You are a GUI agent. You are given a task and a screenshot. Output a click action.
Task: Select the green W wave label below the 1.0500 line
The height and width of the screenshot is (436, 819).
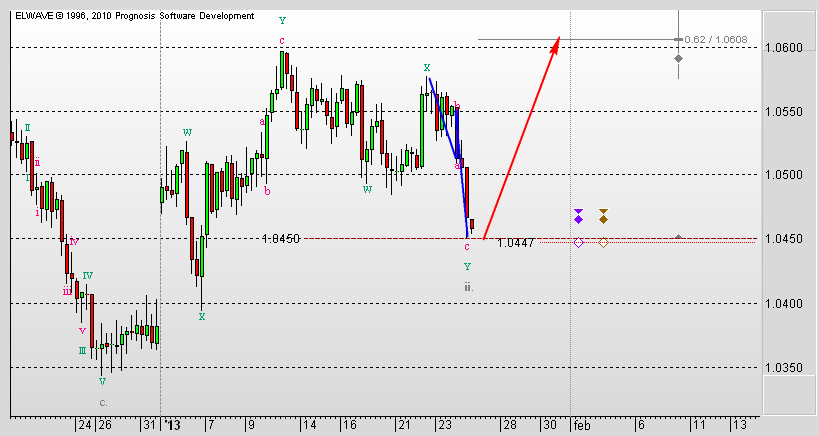click(x=367, y=189)
